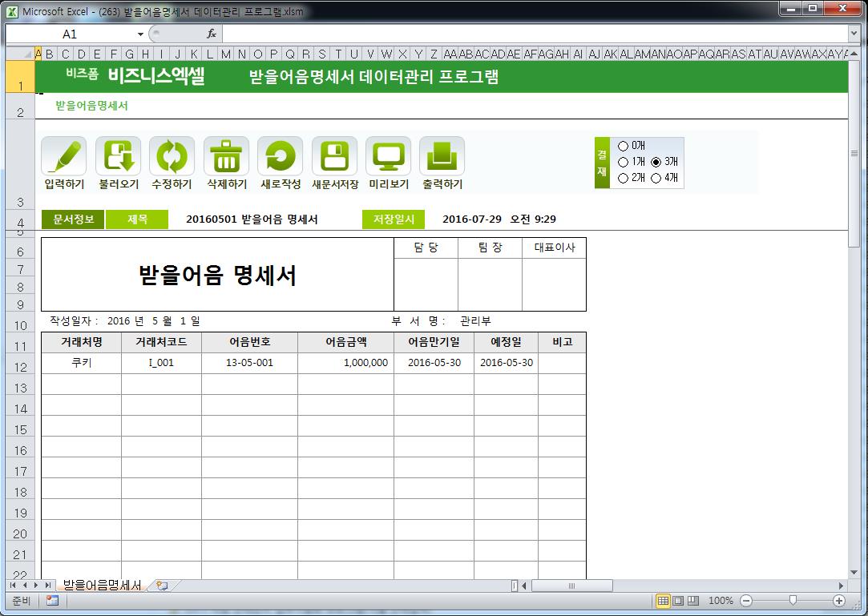This screenshot has height=616, width=868.
Task: Click the 새로작성 reset icon
Action: [280, 156]
